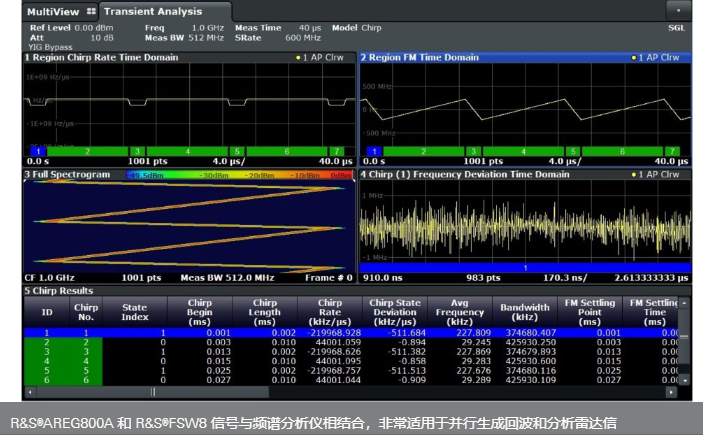Click 1 AP Clrw trace label in FM Time Domain window
Screen dimensions: 703x435
(655, 57)
